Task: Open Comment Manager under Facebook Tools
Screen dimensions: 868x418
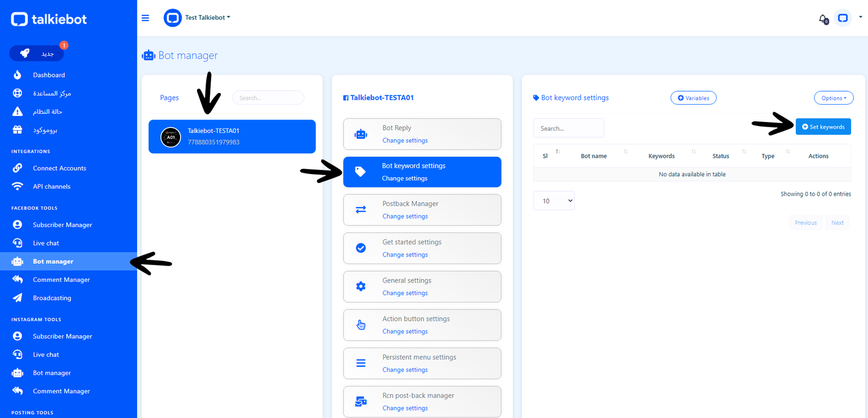Action: (61, 280)
